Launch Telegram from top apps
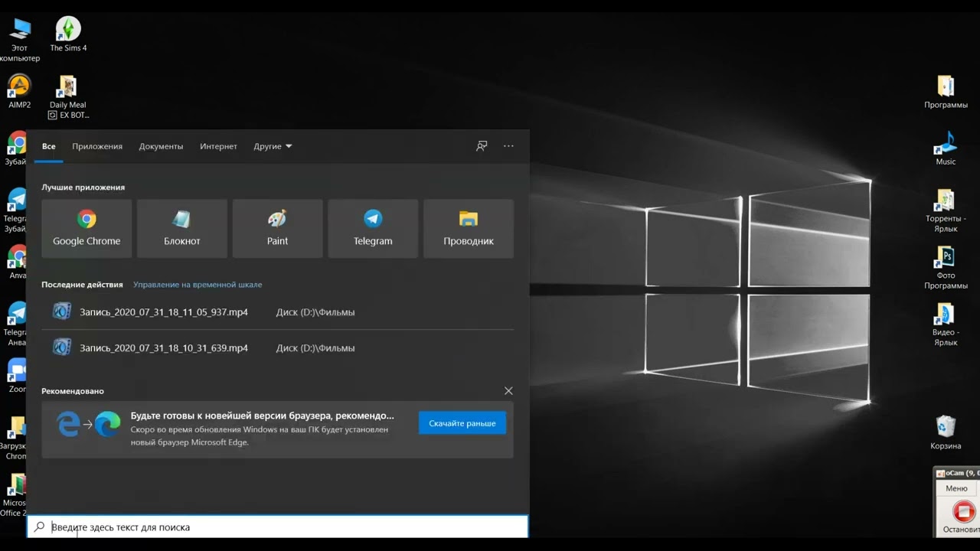Image resolution: width=980 pixels, height=551 pixels. [373, 228]
